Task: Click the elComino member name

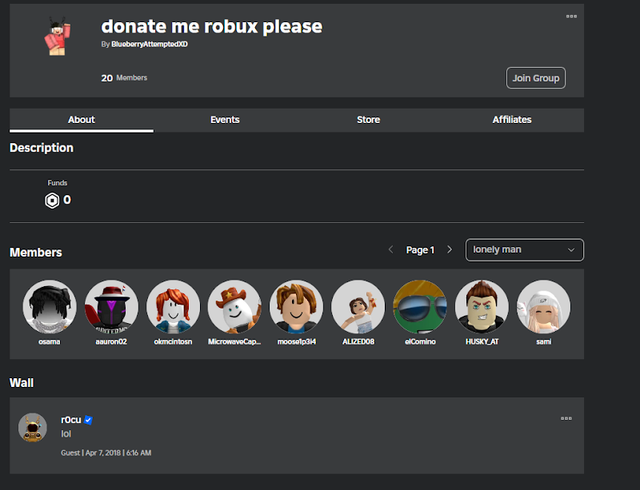Action: pyautogui.click(x=420, y=341)
